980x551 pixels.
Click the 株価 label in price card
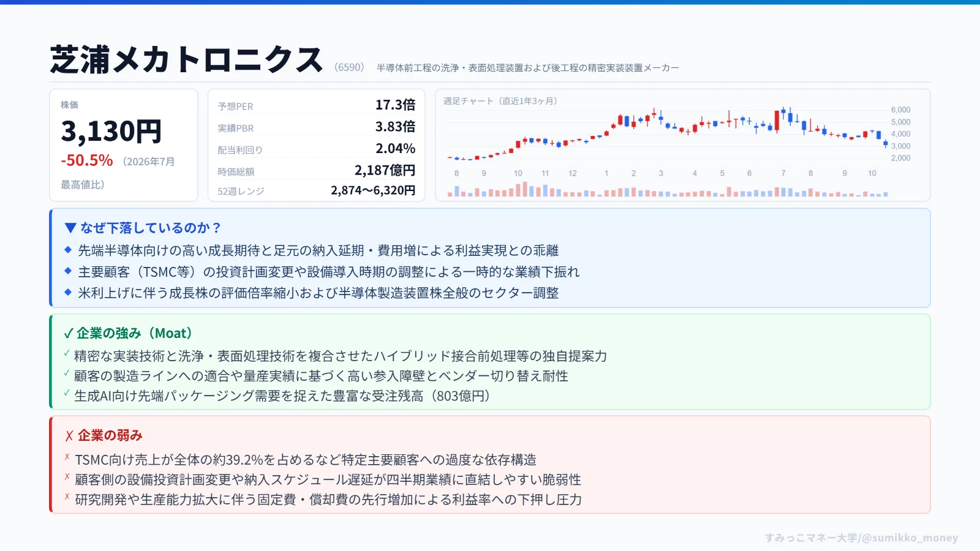pos(69,105)
